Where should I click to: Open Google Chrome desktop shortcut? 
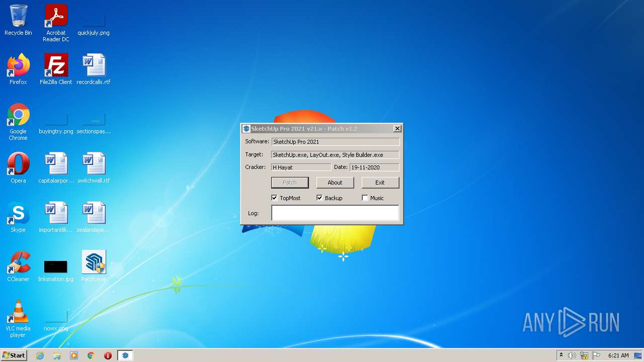(x=18, y=122)
